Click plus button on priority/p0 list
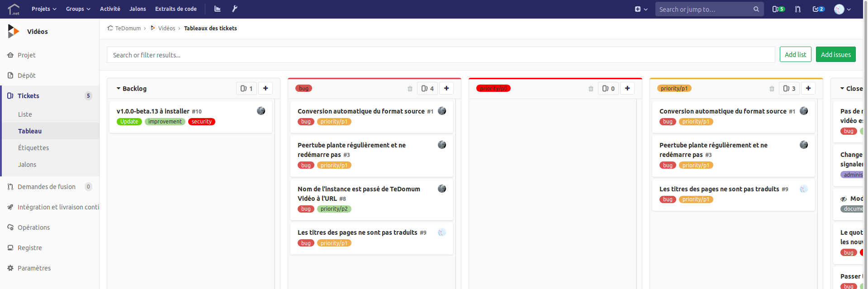Viewport: 868px width, 289px height. point(627,88)
